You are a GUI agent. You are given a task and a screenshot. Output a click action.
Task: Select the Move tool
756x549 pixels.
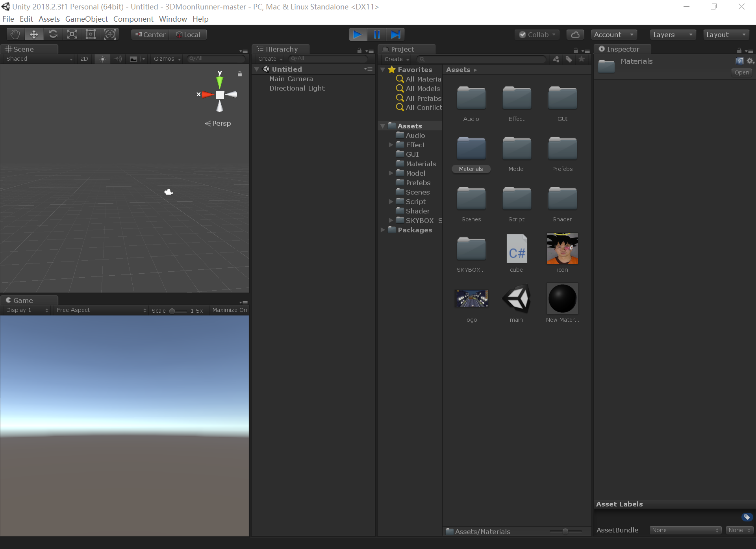(x=34, y=35)
